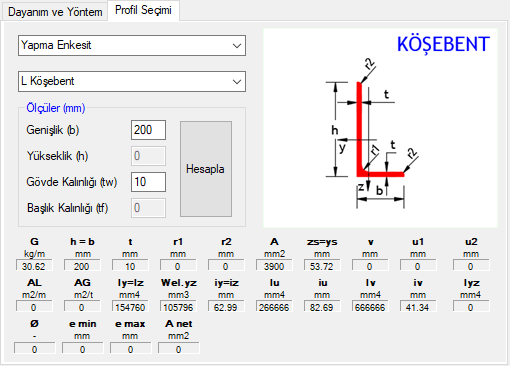Click the r1 value field

point(178,266)
